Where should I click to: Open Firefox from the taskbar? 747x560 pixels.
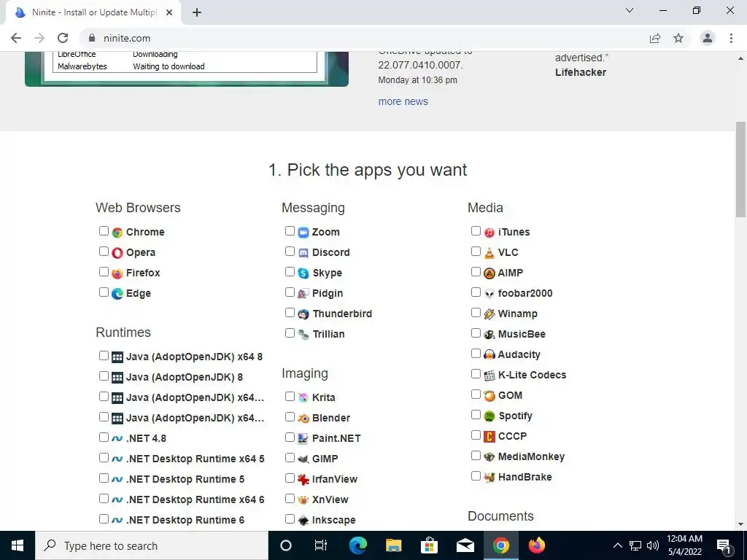(x=536, y=545)
